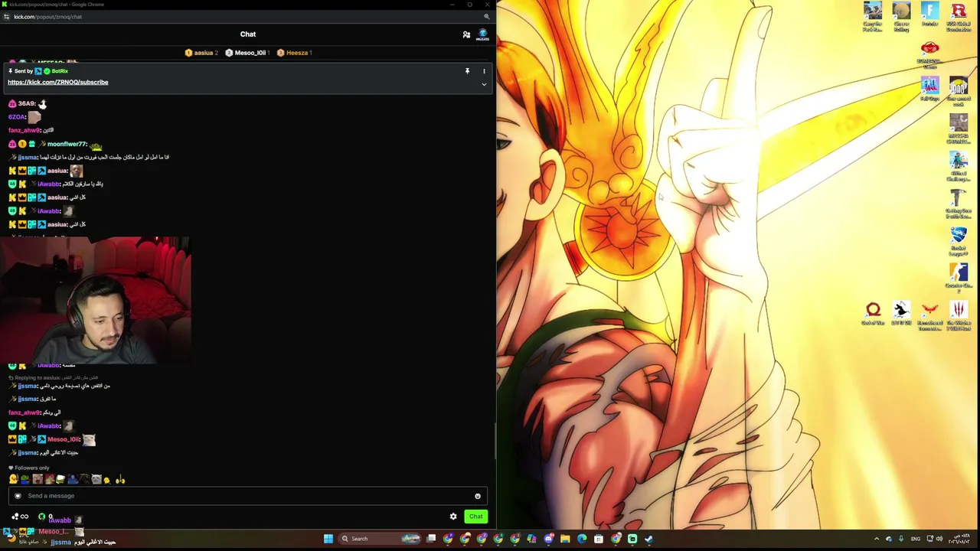Open the chat users list icon
Image resolution: width=980 pixels, height=551 pixels.
click(x=466, y=34)
